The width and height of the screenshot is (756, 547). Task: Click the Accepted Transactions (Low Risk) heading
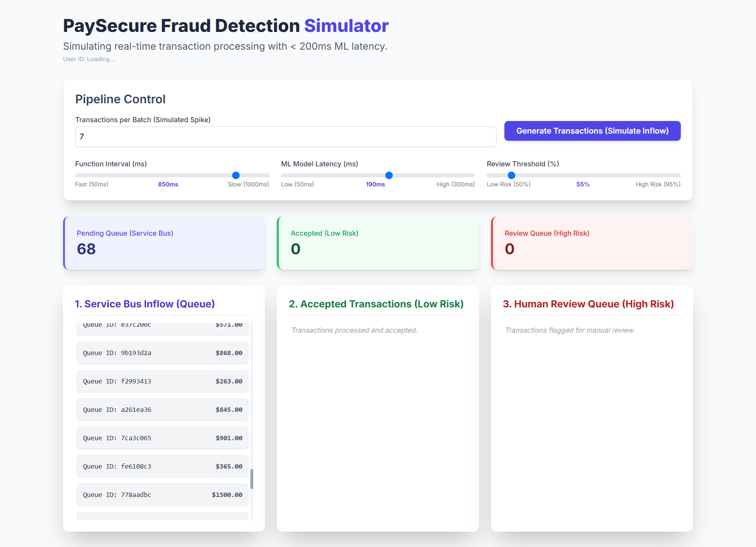pos(376,304)
